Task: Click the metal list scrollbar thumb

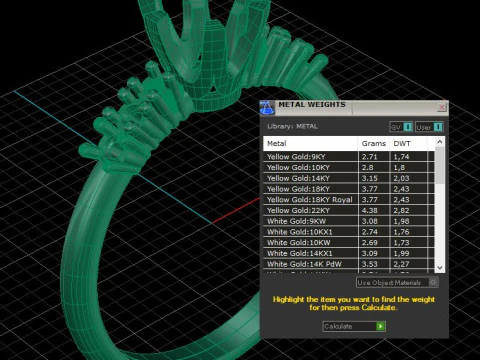Action: 440,165
